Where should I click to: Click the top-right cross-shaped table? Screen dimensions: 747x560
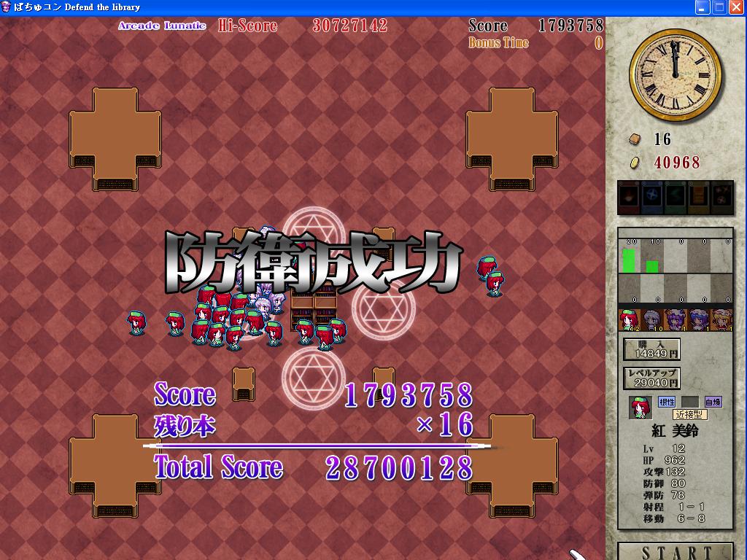pos(511,139)
